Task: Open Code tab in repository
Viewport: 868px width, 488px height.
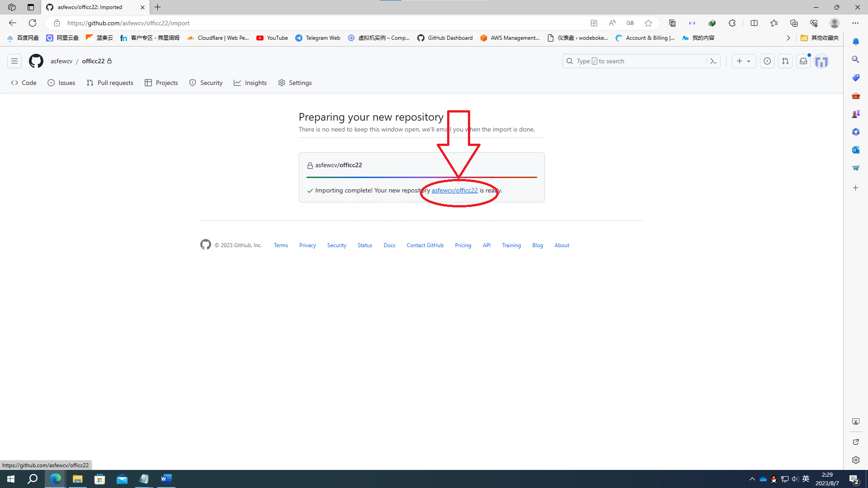Action: [24, 83]
